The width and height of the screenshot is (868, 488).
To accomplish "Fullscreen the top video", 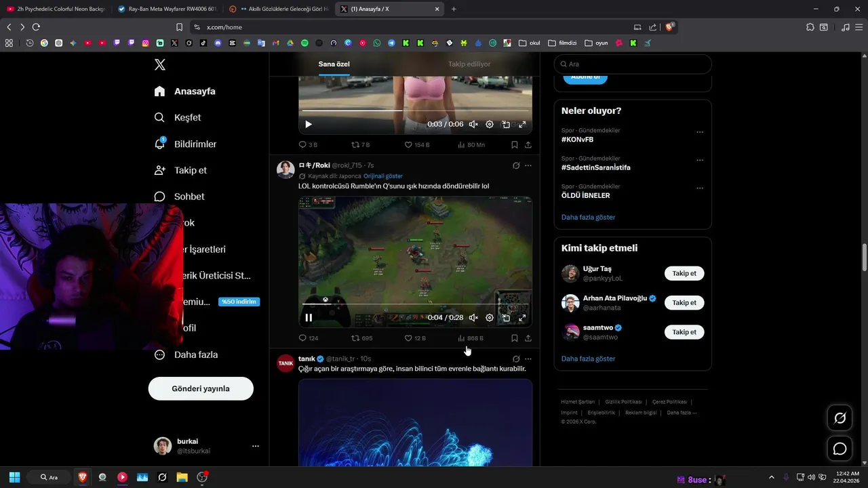I will point(522,124).
